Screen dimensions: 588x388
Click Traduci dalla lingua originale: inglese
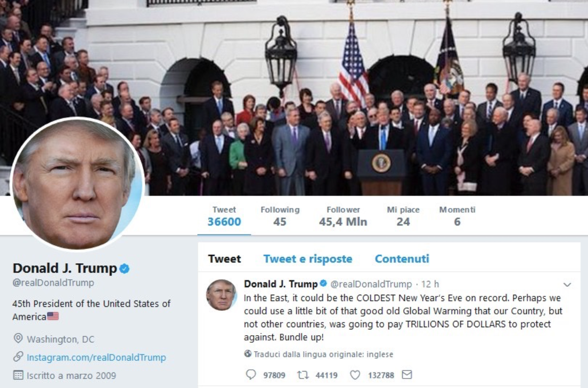click(323, 354)
